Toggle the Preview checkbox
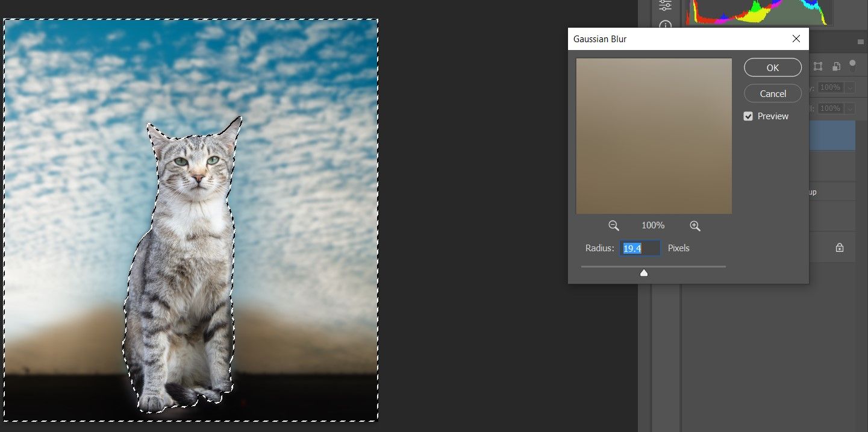The height and width of the screenshot is (432, 868). click(x=748, y=116)
